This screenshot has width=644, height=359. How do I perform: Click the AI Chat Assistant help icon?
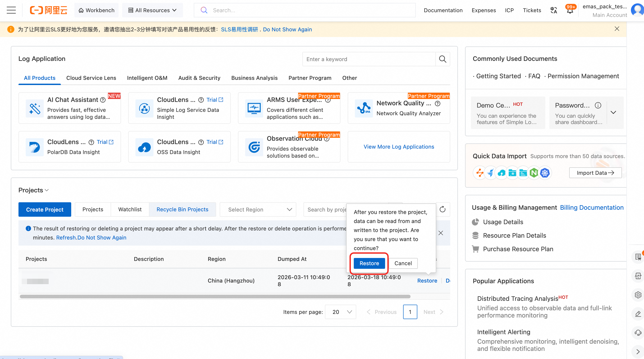103,100
